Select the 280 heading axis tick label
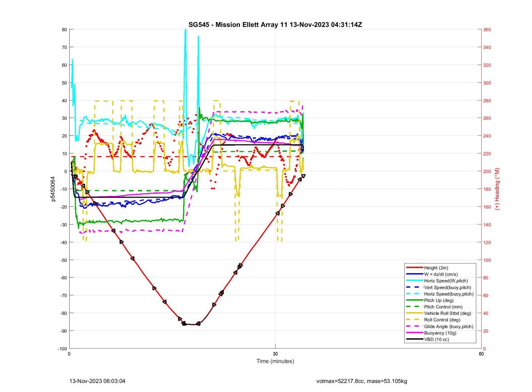This screenshot has height=392, width=532. point(488,101)
